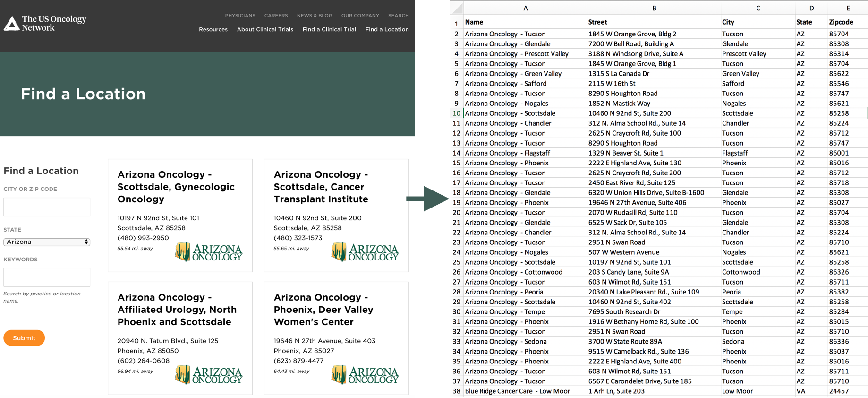This screenshot has height=398, width=868.
Task: Select cell '1315 S La Canada Dr'
Action: (654, 74)
